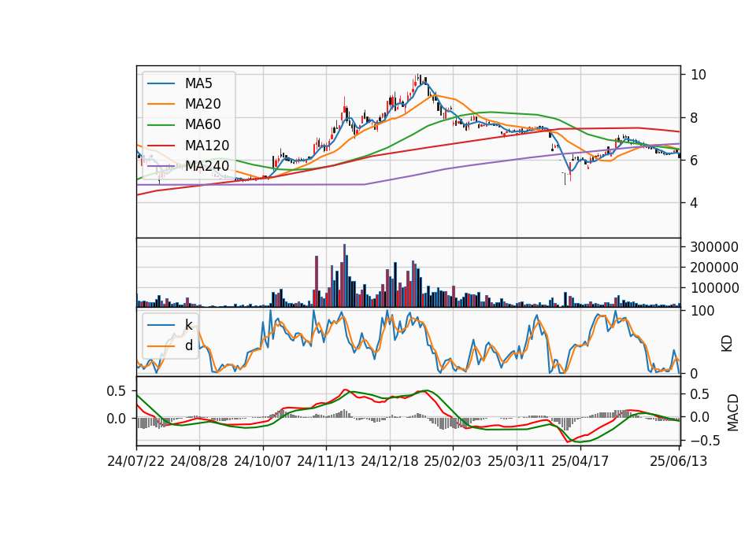Click the MA120 legend label
Image resolution: width=756 pixels, height=543 pixels.
[207, 145]
